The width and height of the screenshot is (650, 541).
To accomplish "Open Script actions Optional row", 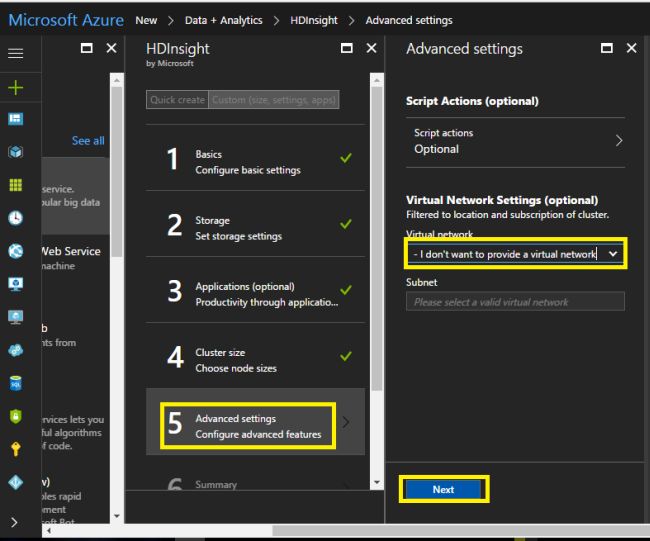I will coord(515,143).
